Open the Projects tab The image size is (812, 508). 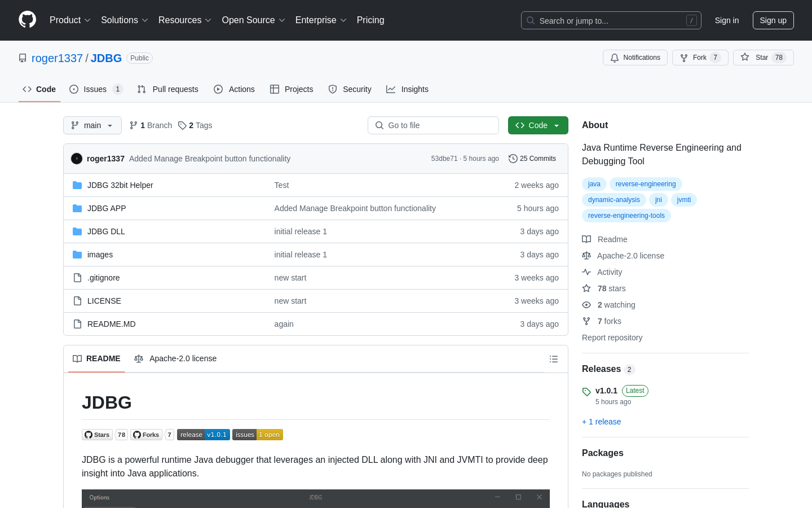pos(292,89)
